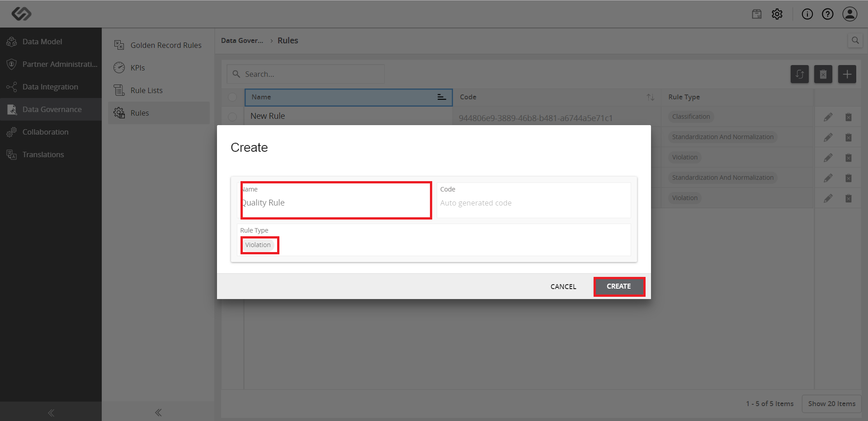Select the New Rule row checkbox
The height and width of the screenshot is (421, 868).
pos(232,117)
